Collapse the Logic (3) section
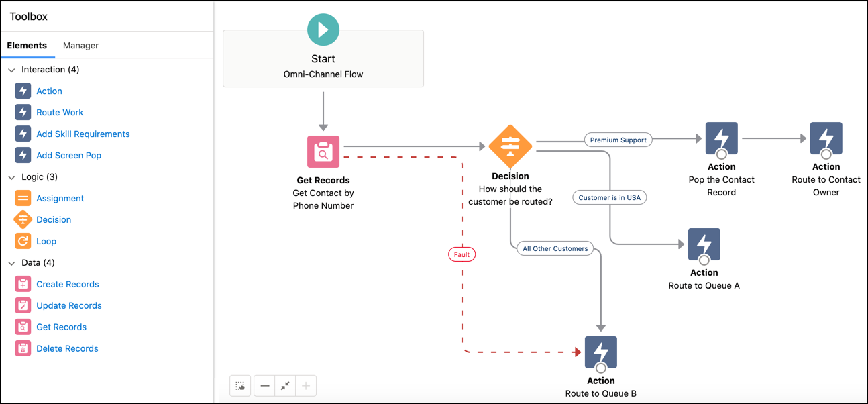 pyautogui.click(x=11, y=177)
